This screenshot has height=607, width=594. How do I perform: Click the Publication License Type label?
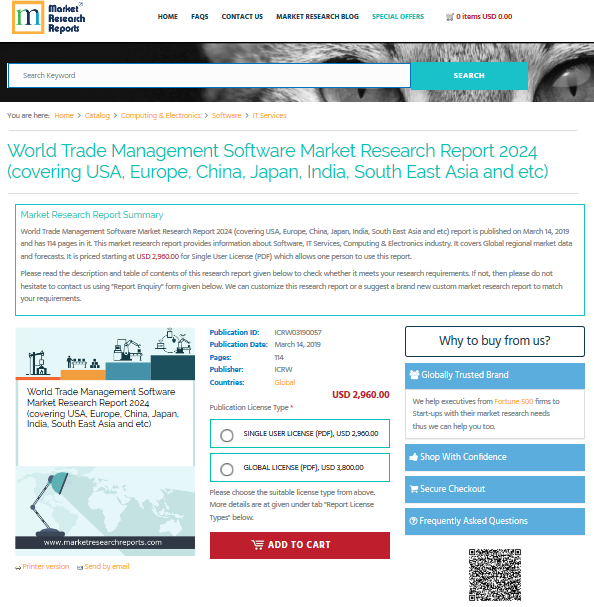251,408
